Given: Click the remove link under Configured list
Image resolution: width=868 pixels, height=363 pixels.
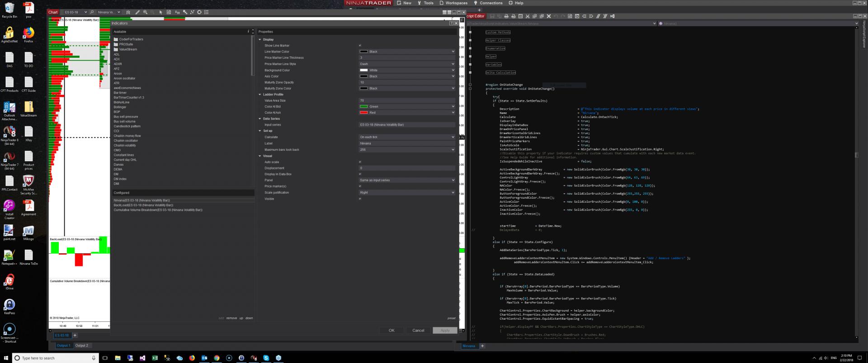Looking at the screenshot, I should point(231,318).
